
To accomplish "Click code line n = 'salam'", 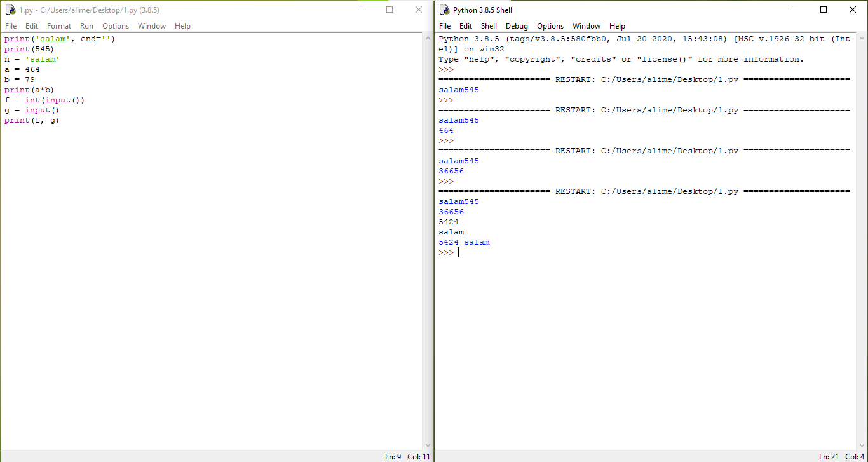I will pyautogui.click(x=32, y=59).
